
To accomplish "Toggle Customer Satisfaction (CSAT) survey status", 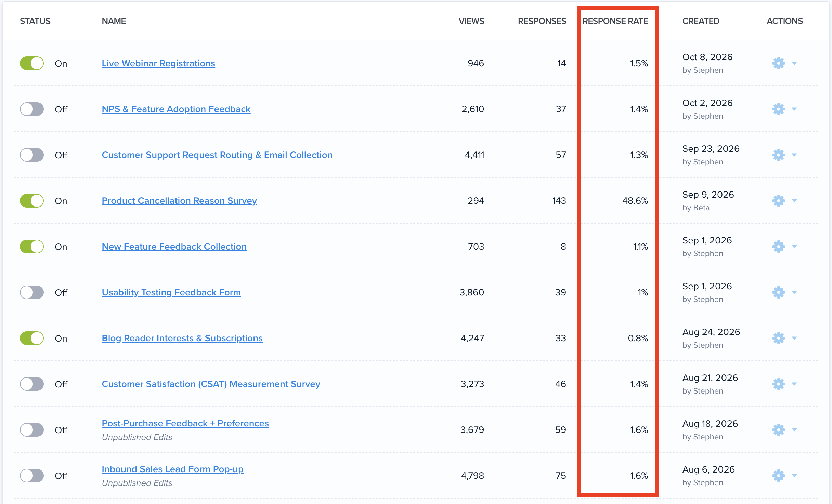I will 32,384.
